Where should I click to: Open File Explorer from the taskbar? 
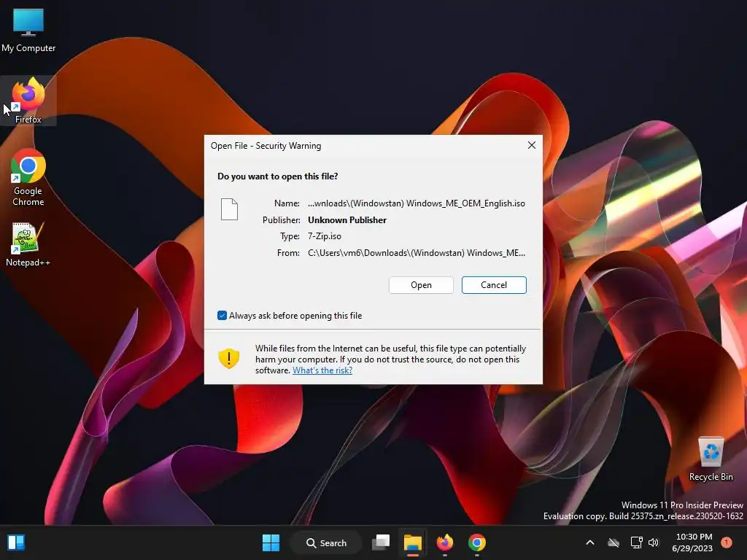pos(413,542)
